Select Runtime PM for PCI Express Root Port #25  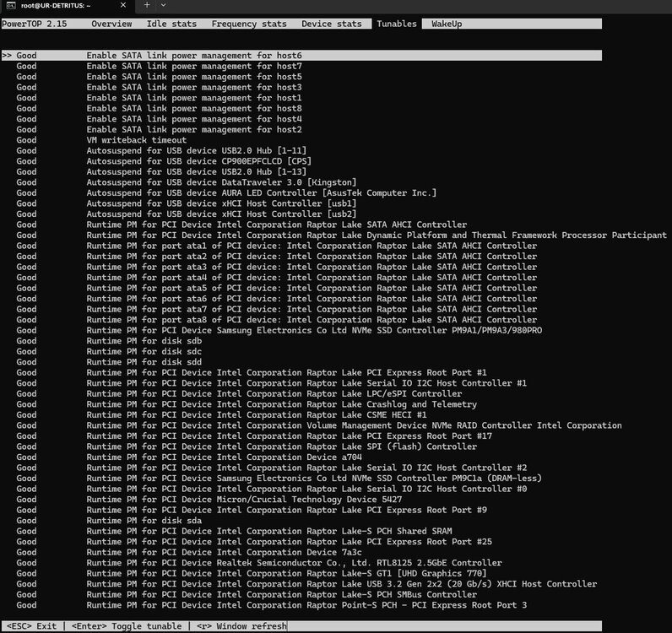click(x=254, y=542)
